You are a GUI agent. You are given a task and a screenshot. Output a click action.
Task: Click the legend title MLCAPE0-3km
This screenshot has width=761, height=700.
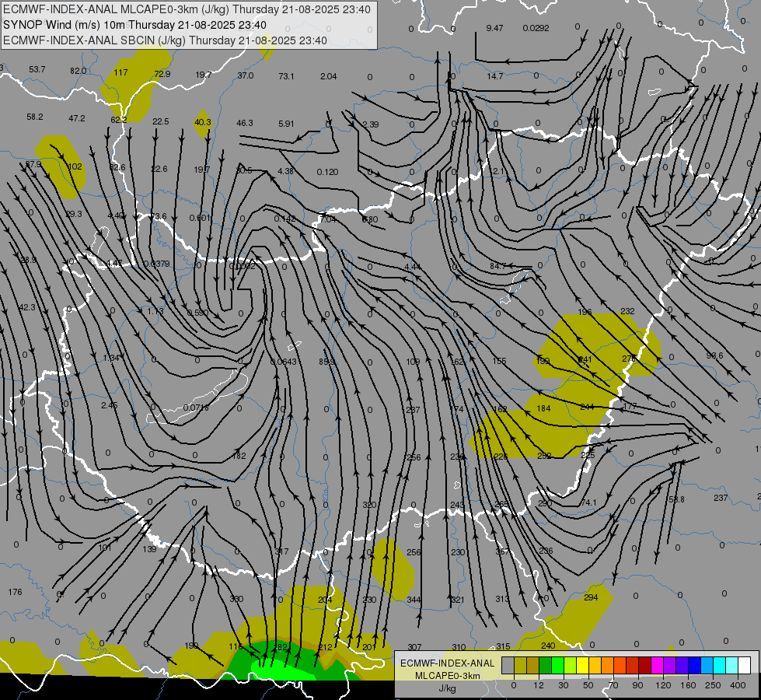pos(448,676)
